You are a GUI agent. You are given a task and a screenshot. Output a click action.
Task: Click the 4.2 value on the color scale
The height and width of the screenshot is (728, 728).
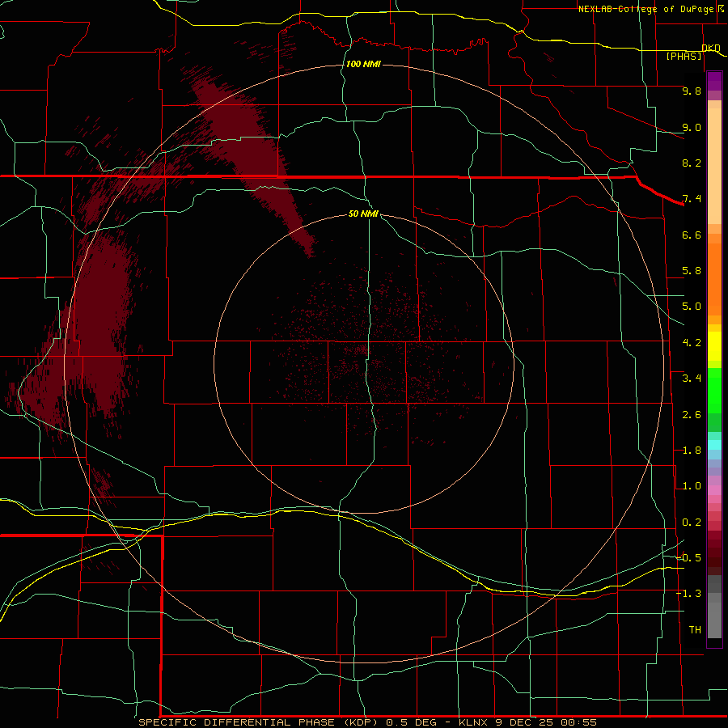point(692,343)
